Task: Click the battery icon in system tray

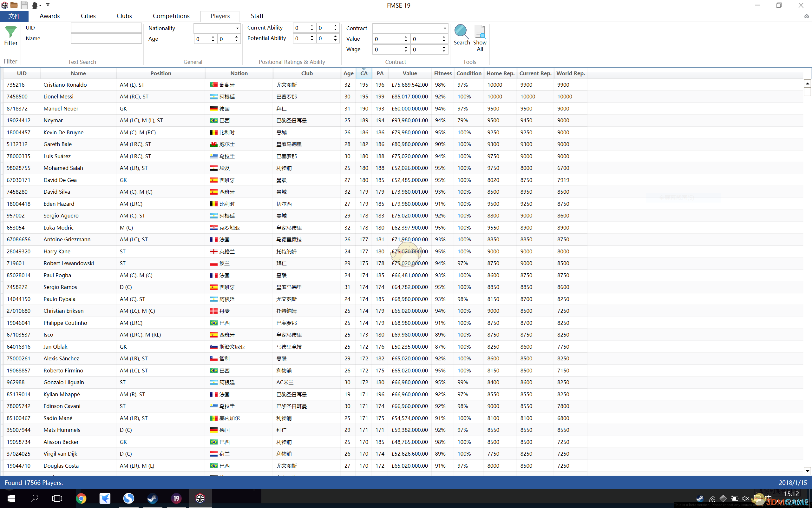Action: [x=735, y=498]
